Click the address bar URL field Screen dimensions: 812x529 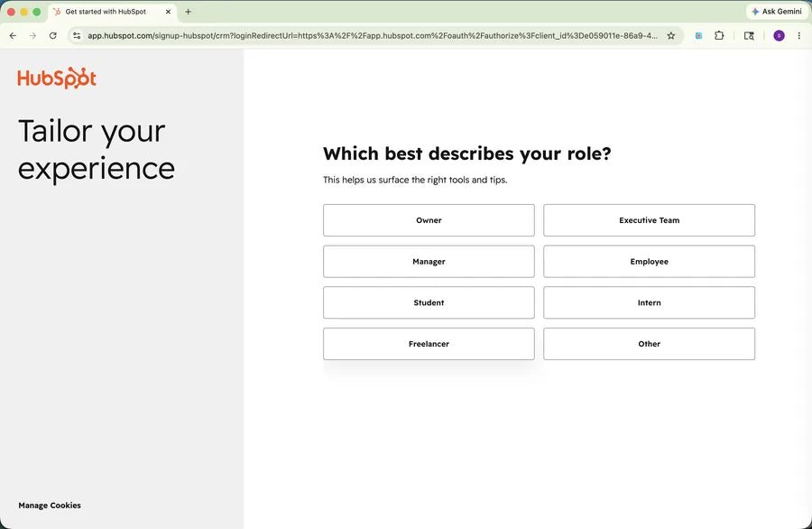[x=373, y=36]
